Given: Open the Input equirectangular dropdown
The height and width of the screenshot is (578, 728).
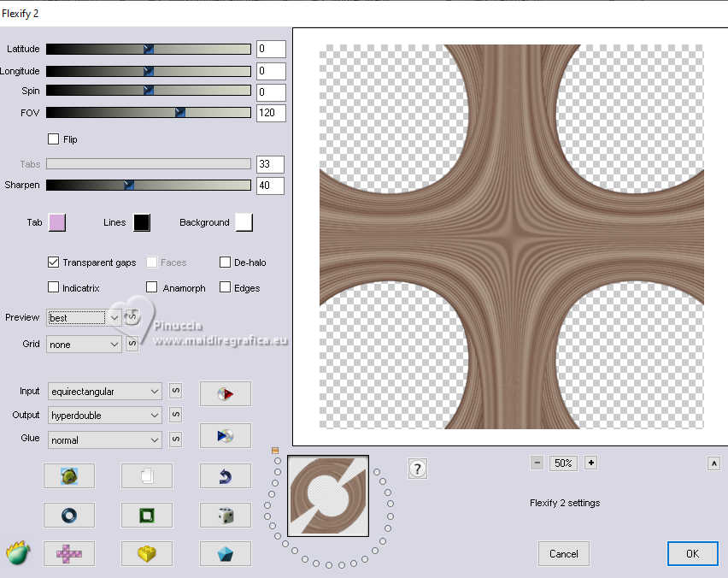Looking at the screenshot, I should (x=104, y=392).
